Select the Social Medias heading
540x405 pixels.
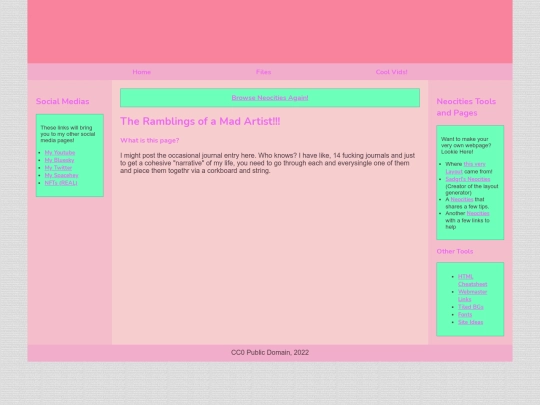point(63,101)
